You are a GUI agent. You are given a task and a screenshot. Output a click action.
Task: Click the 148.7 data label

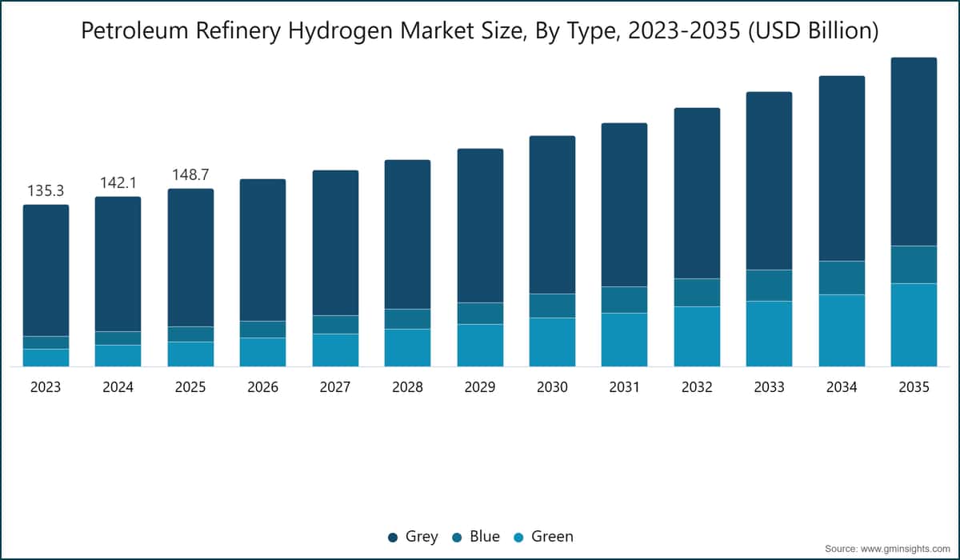click(x=190, y=175)
